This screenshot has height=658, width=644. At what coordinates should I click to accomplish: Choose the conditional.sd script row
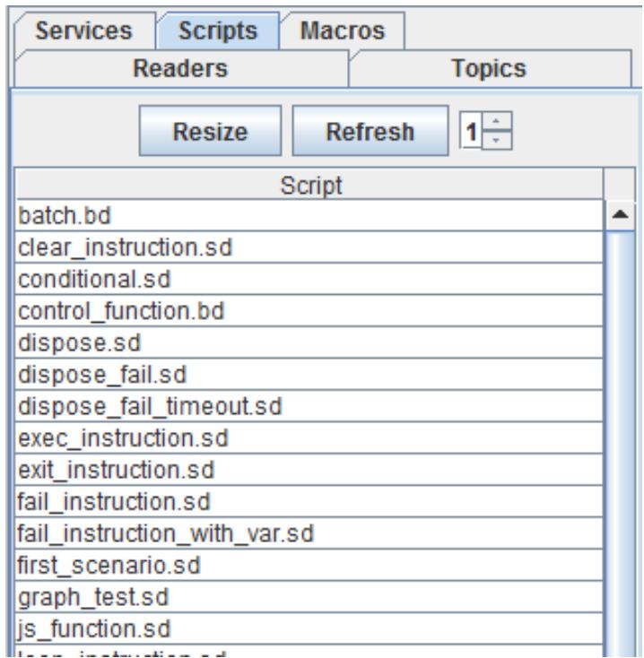tap(309, 280)
